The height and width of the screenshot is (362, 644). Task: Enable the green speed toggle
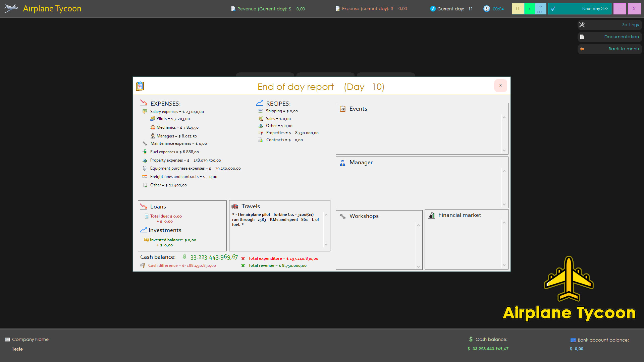pos(529,8)
